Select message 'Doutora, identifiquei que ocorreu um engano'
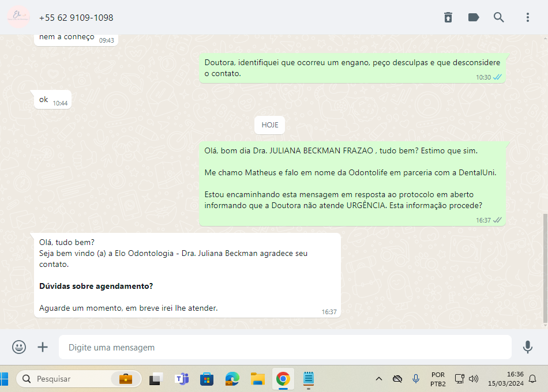This screenshot has height=392, width=548. point(352,68)
